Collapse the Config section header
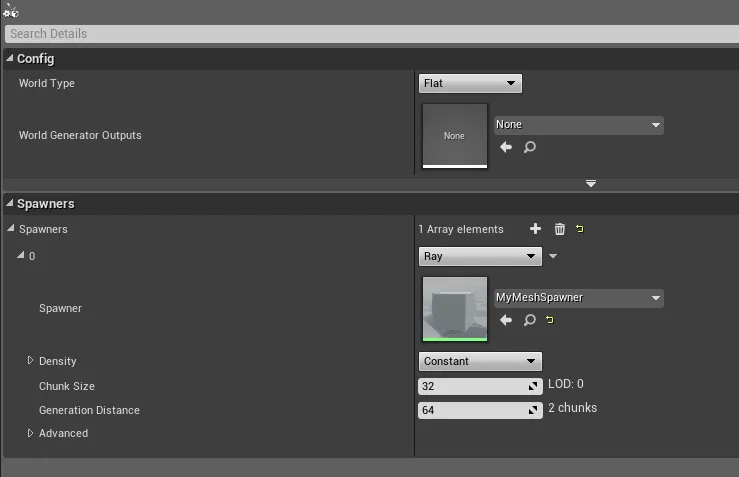This screenshot has width=739, height=477. coord(11,59)
